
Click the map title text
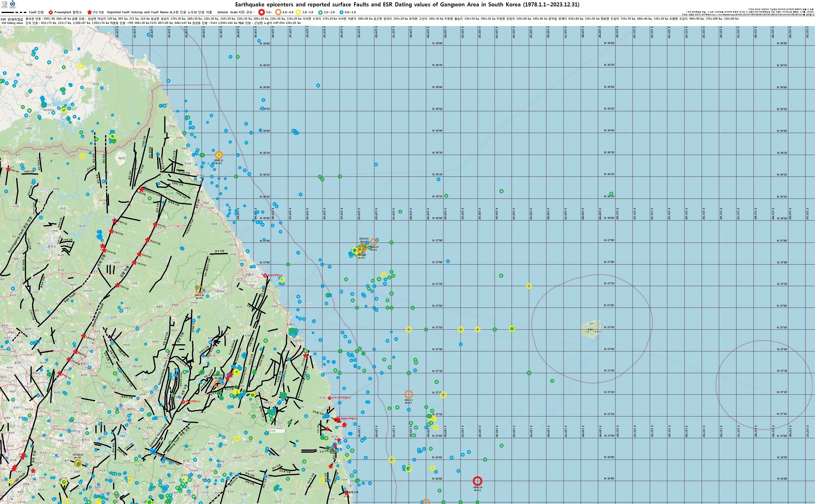(x=407, y=5)
